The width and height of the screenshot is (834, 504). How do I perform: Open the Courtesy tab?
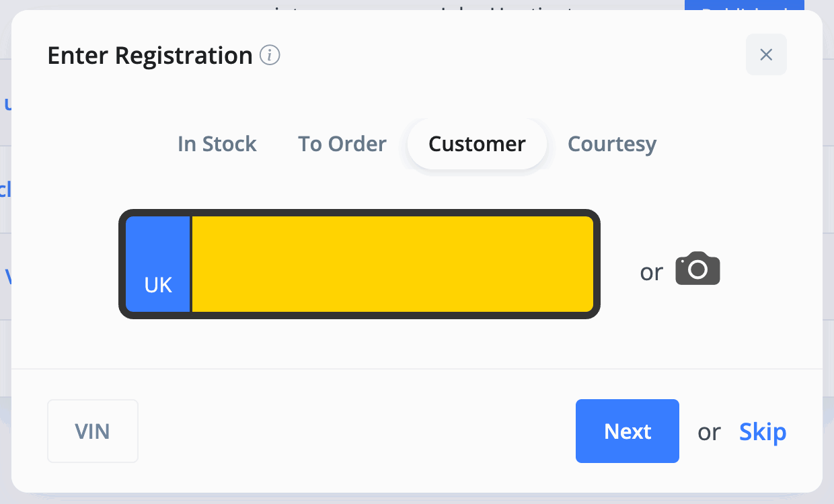coord(612,144)
